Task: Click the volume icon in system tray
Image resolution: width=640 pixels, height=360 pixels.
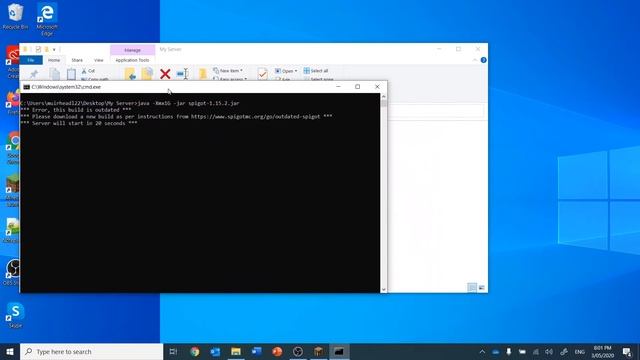Action: pyautogui.click(x=549, y=351)
